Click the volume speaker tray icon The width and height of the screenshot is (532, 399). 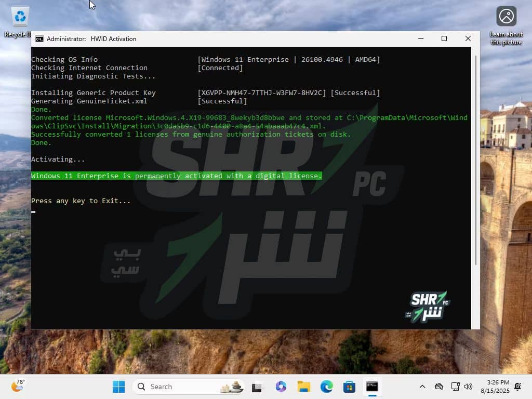point(468,387)
